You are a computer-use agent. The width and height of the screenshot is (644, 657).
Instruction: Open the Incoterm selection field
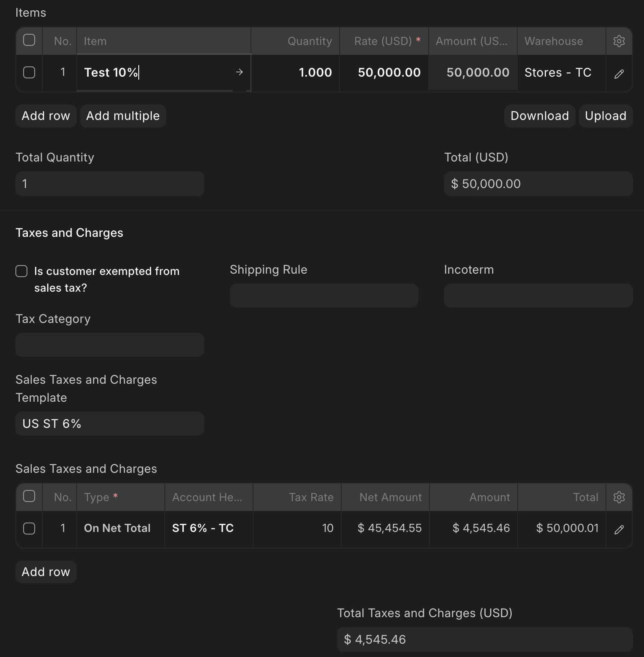click(x=538, y=296)
